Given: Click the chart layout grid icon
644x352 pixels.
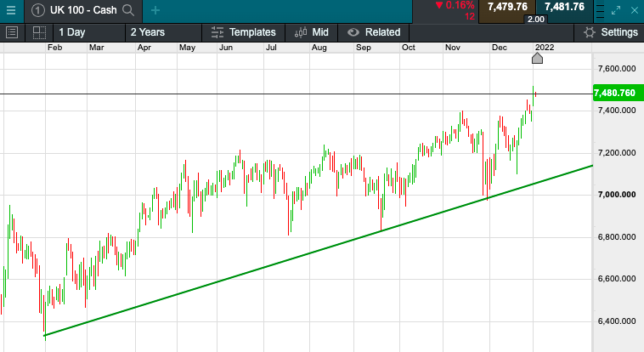Looking at the screenshot, I should click(x=39, y=32).
